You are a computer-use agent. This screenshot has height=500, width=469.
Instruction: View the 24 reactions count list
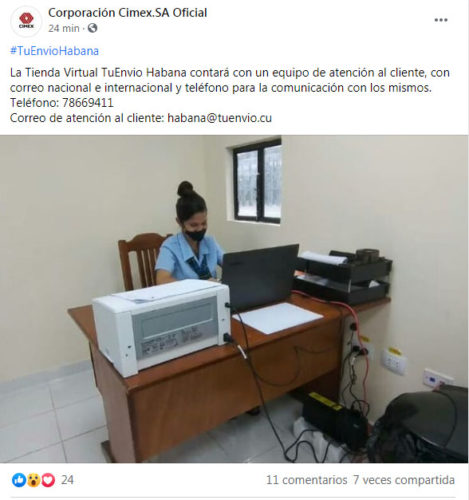pyautogui.click(x=67, y=480)
